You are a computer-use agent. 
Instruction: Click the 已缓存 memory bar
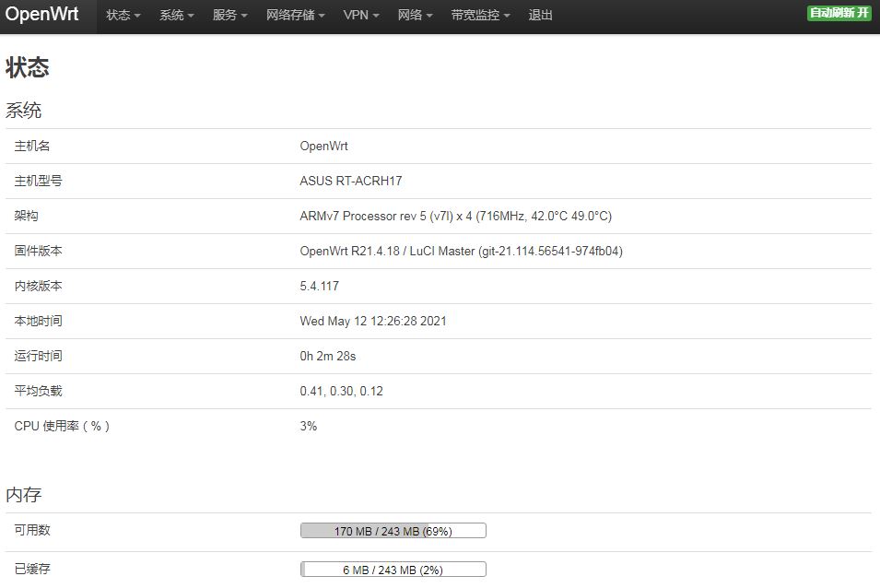pyautogui.click(x=393, y=569)
